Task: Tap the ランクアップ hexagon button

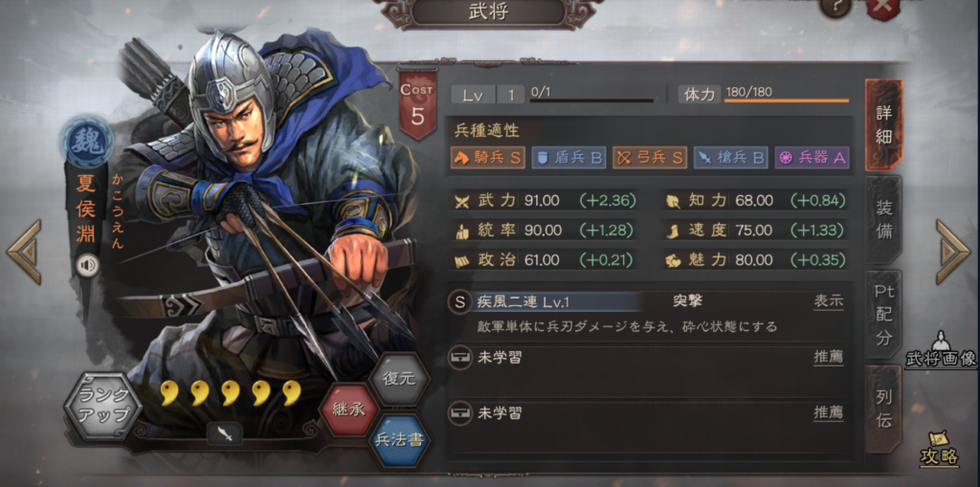Action: click(103, 405)
